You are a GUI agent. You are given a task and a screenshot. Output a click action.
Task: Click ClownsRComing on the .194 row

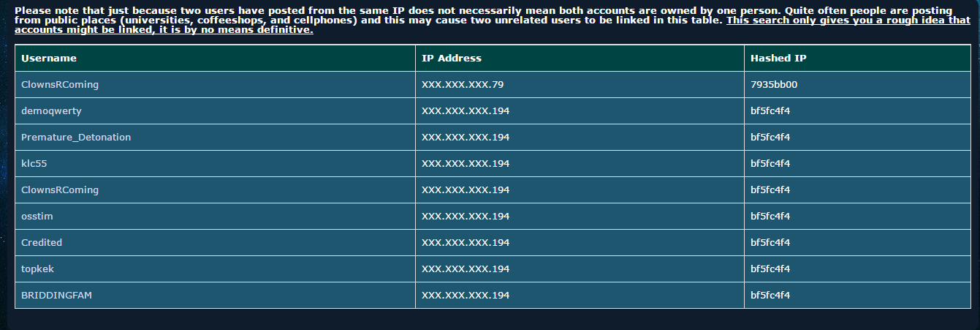[60, 190]
